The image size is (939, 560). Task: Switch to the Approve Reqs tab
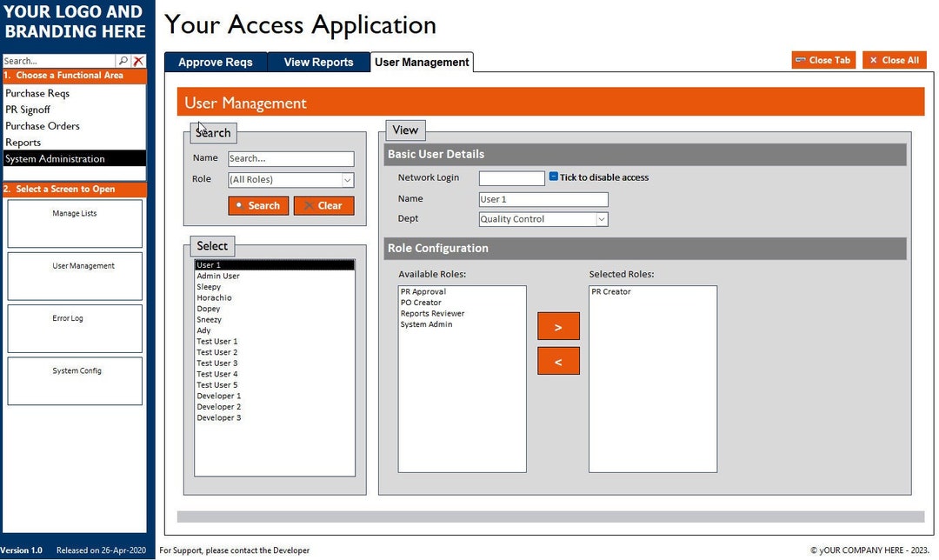pyautogui.click(x=215, y=62)
